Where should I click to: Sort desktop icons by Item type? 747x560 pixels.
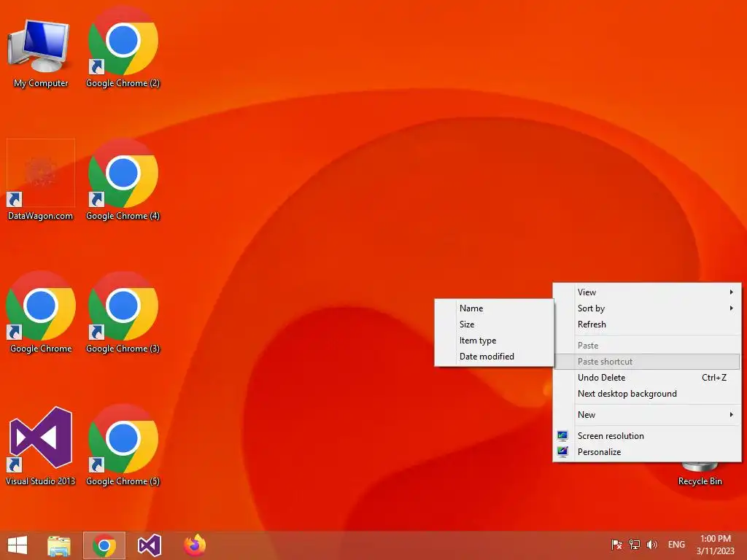coord(494,341)
